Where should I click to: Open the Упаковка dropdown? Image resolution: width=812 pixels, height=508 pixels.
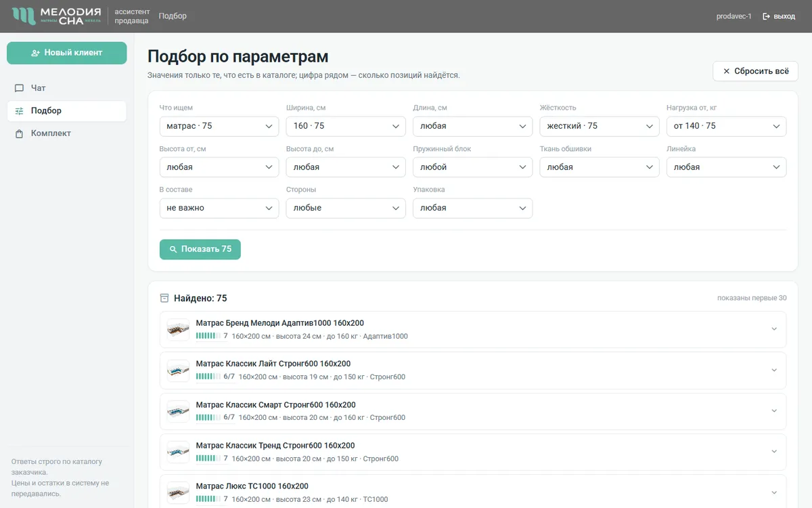473,208
